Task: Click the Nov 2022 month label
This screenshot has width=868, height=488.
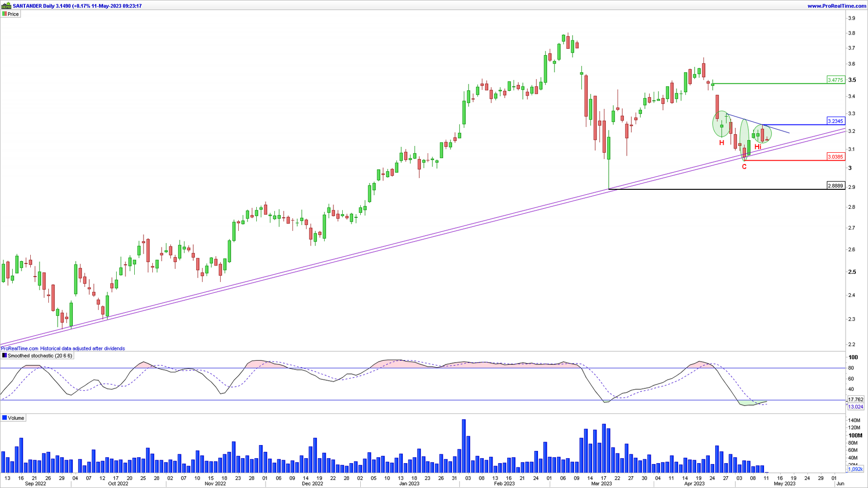Action: pyautogui.click(x=215, y=484)
